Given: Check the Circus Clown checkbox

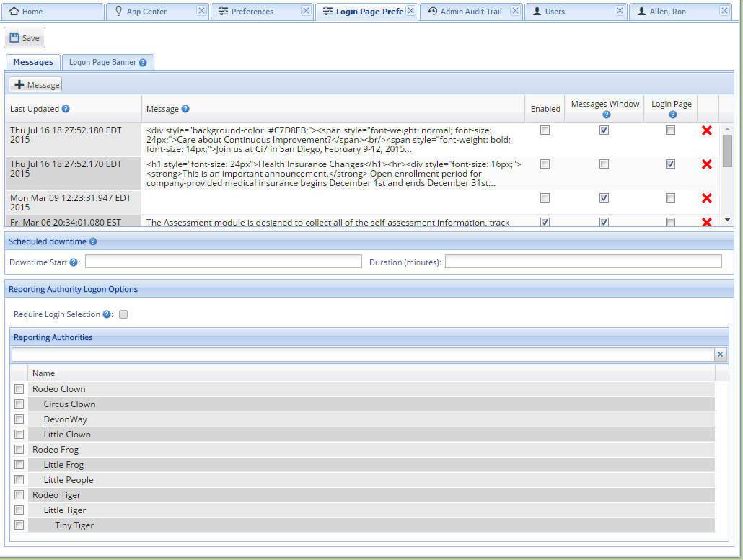Looking at the screenshot, I should tap(19, 404).
